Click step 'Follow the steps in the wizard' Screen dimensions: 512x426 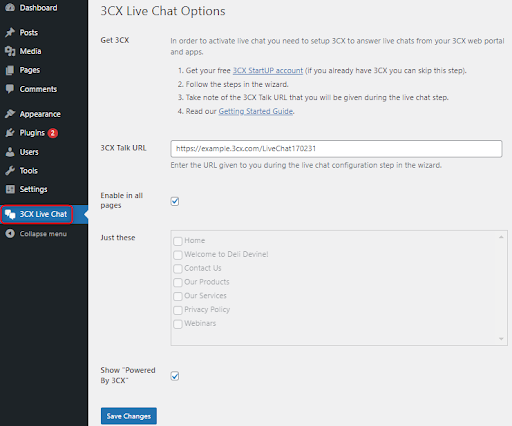point(237,84)
